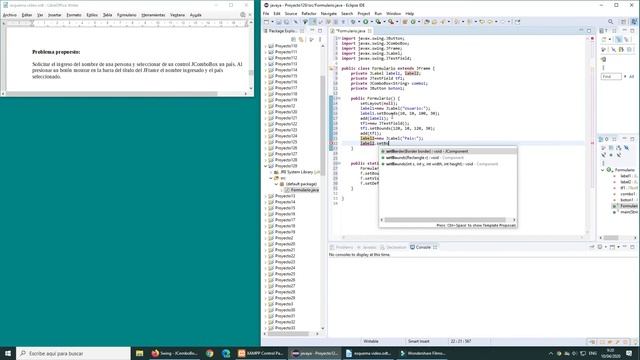
Task: Select the setBorder(Border border) proposal
Action: (448, 151)
